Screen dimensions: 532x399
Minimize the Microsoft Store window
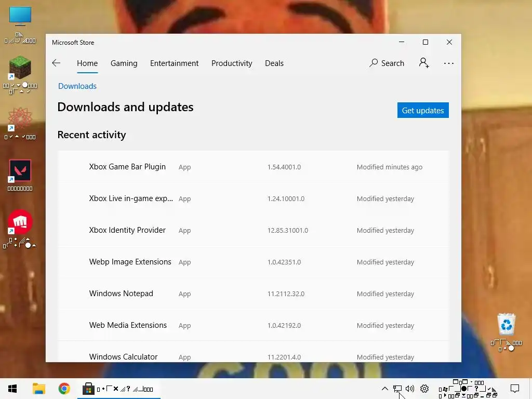pos(402,42)
